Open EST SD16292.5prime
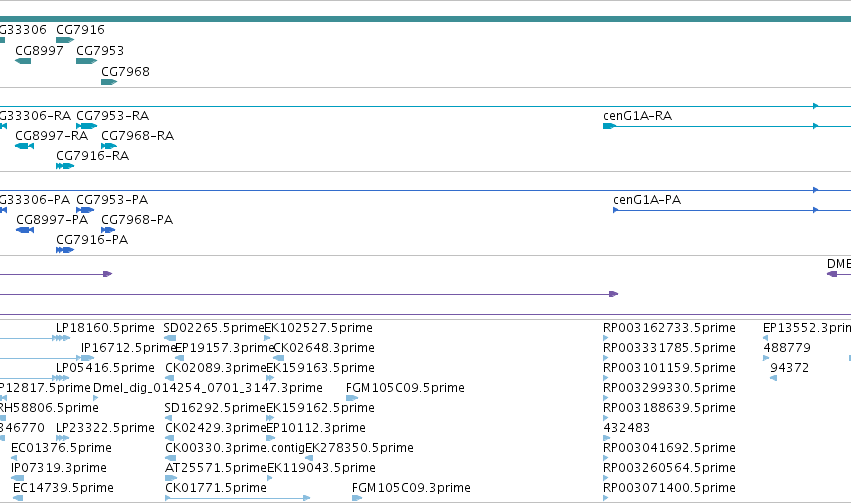Image resolution: width=851 pixels, height=503 pixels. (215, 408)
